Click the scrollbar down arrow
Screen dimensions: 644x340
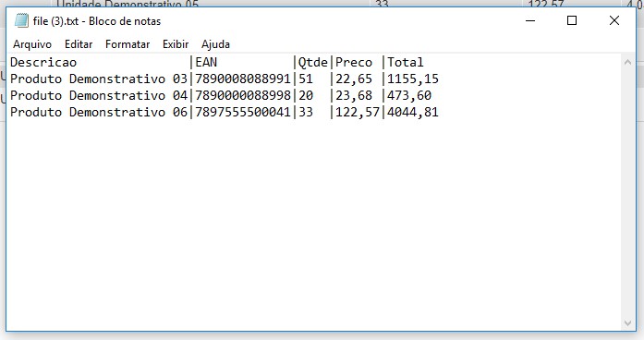(627, 323)
